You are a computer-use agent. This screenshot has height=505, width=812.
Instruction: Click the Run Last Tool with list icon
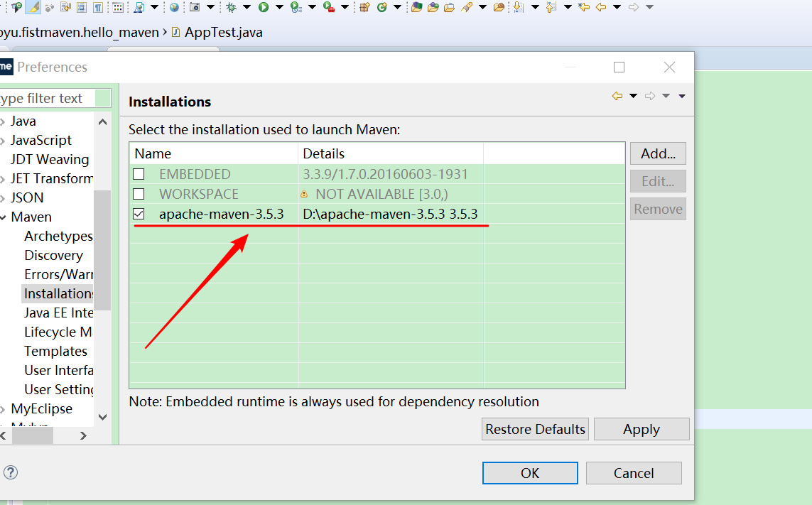pos(296,7)
